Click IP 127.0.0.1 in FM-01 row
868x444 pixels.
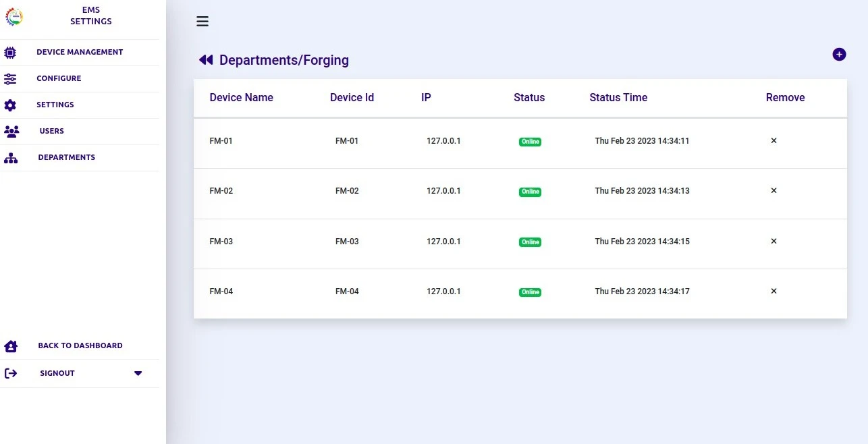tap(443, 141)
